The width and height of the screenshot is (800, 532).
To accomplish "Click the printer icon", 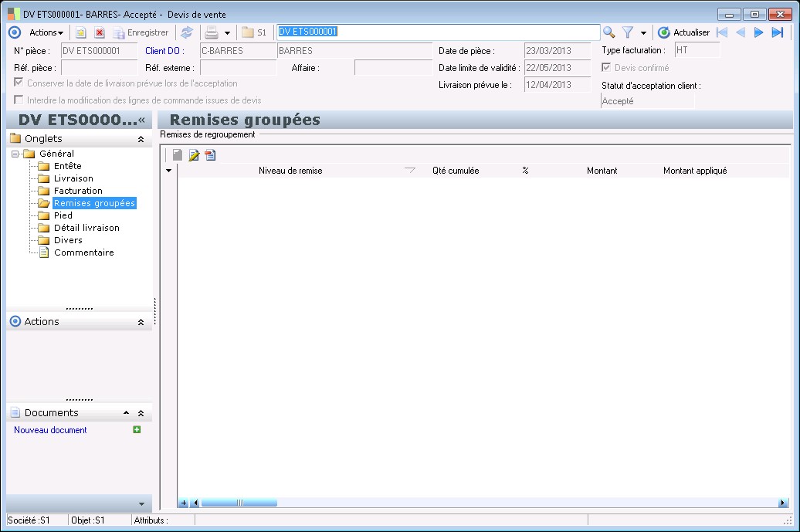I will click(x=211, y=32).
